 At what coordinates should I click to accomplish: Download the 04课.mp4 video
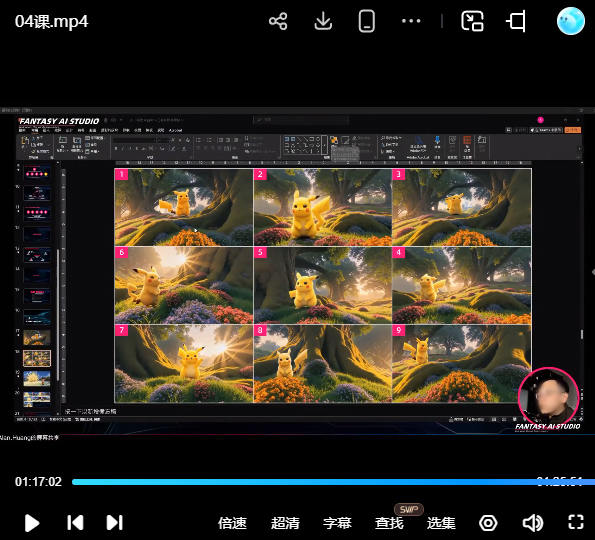[x=323, y=21]
